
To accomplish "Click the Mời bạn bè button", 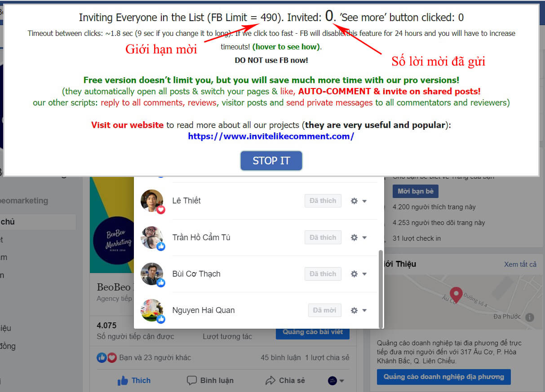I will pyautogui.click(x=416, y=191).
